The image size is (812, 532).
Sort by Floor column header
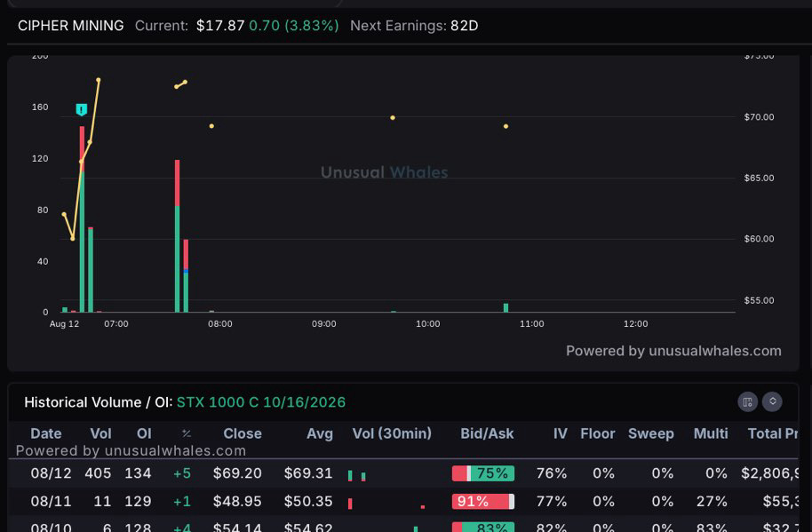click(598, 433)
